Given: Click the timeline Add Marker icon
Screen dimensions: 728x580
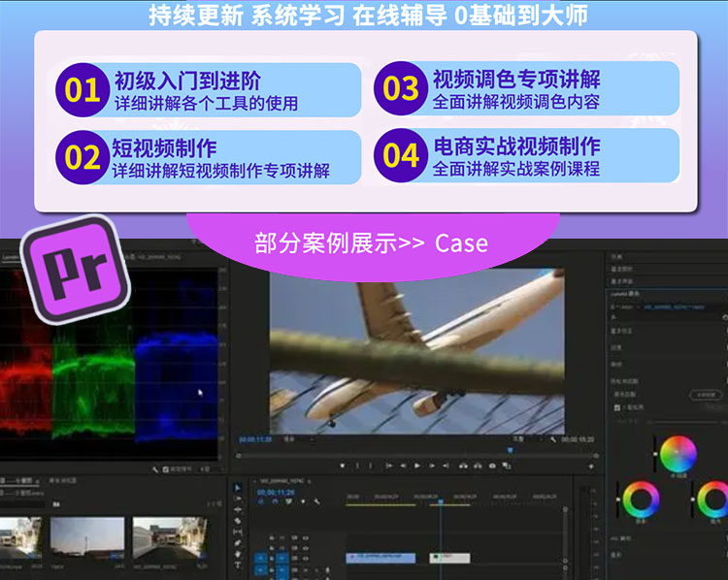Looking at the screenshot, I should 303,501.
